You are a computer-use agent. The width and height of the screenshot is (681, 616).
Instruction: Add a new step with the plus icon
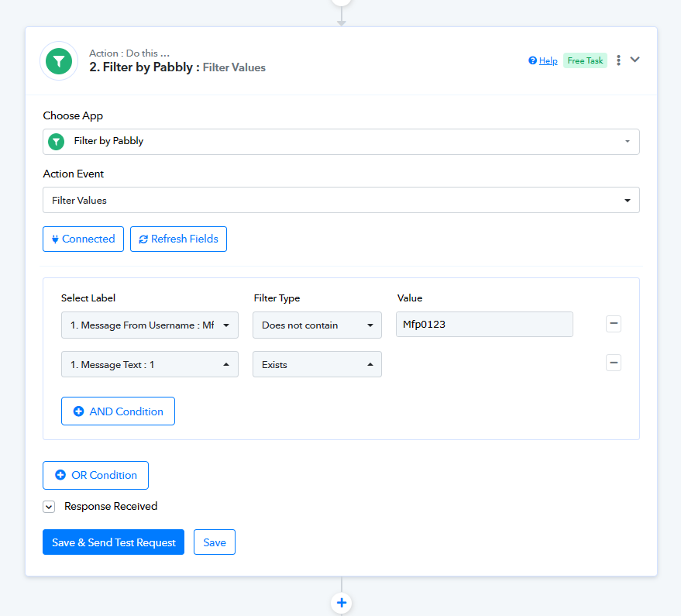click(342, 603)
